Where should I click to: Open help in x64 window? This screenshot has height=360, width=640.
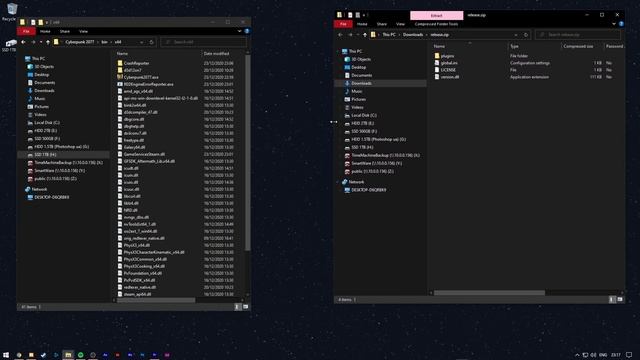click(247, 31)
